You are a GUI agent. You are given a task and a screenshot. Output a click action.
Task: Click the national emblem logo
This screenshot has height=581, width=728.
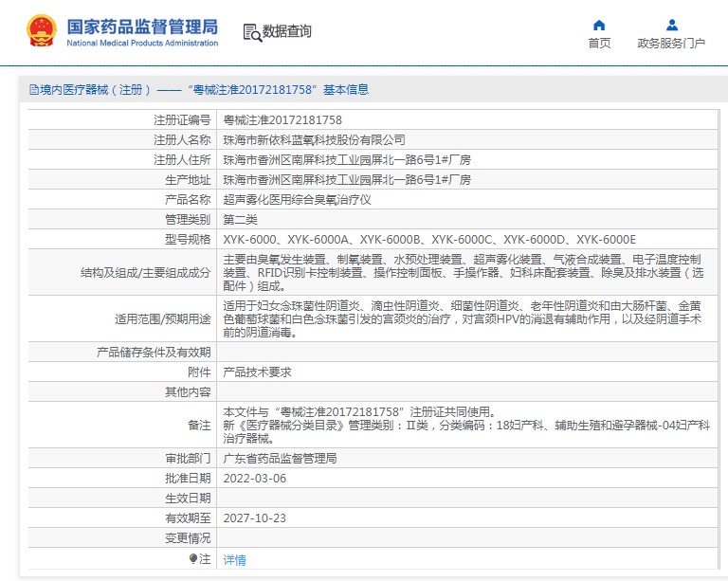41,31
